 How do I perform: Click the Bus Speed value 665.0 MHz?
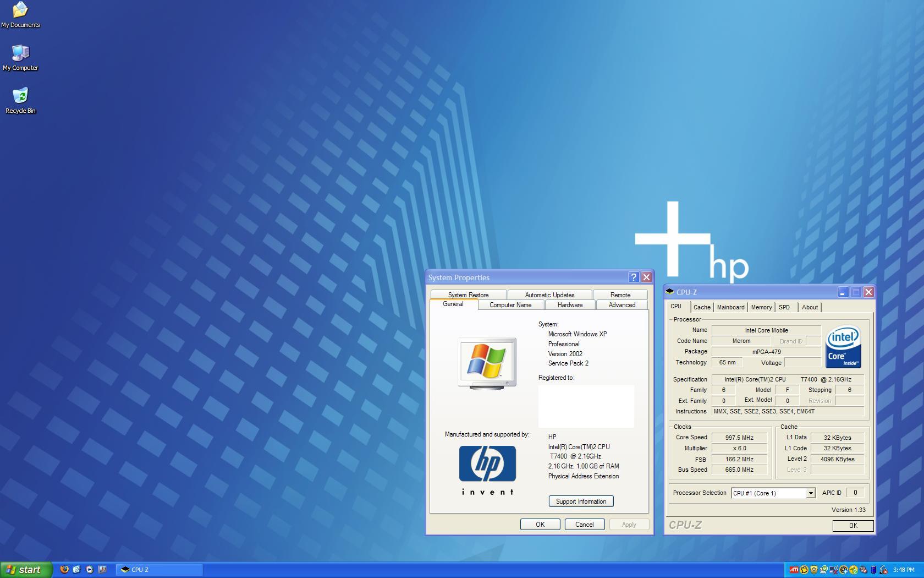[x=739, y=470]
